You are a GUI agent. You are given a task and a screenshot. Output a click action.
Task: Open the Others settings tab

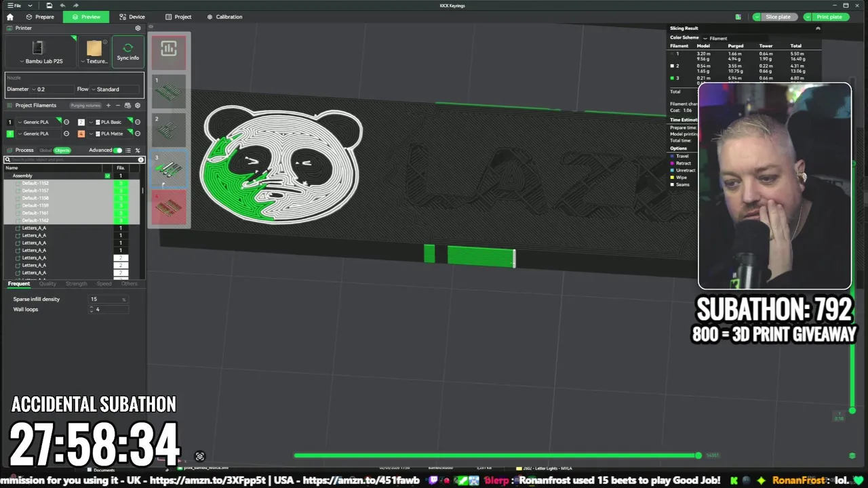(x=129, y=283)
